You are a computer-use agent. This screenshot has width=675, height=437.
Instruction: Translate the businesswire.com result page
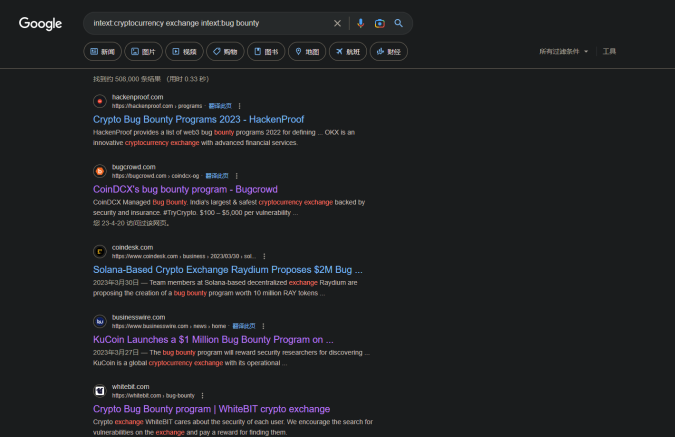244,326
